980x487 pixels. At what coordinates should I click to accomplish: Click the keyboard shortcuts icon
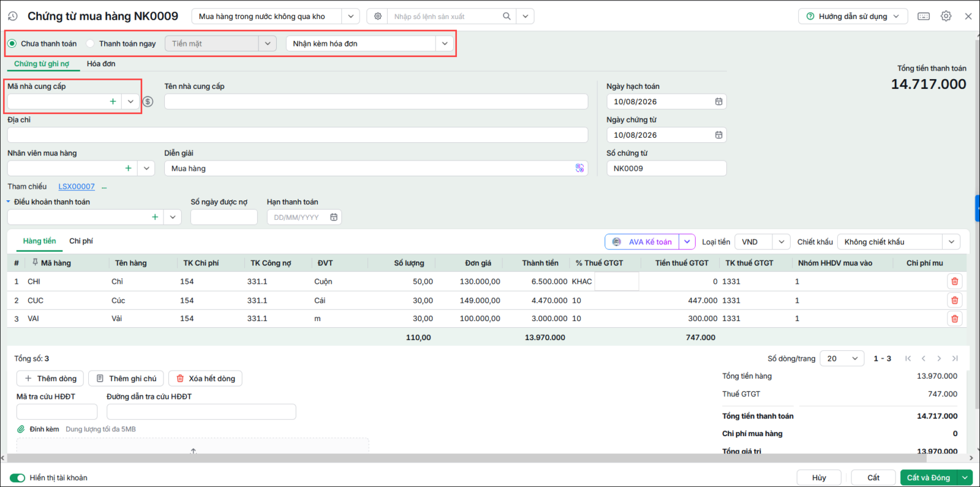pos(924,17)
